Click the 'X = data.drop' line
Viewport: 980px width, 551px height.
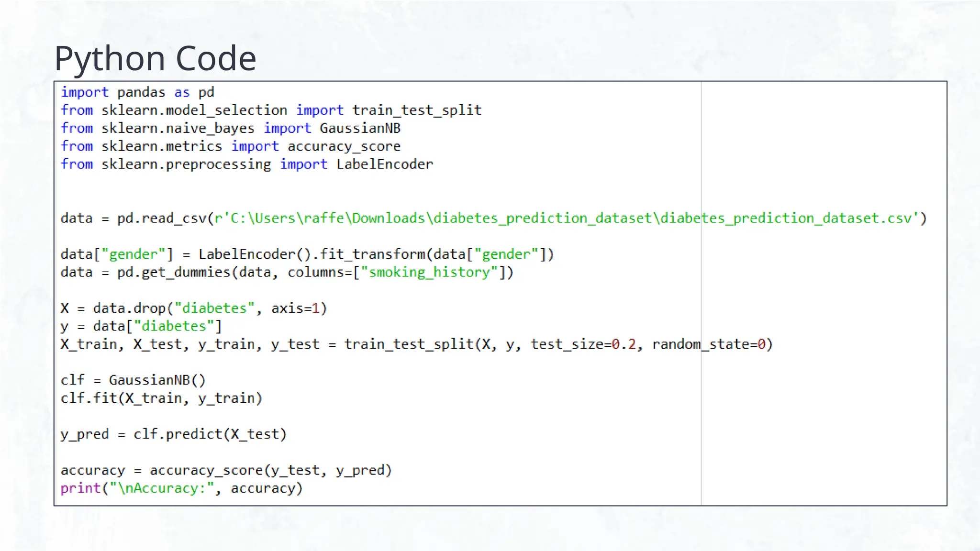click(x=194, y=308)
